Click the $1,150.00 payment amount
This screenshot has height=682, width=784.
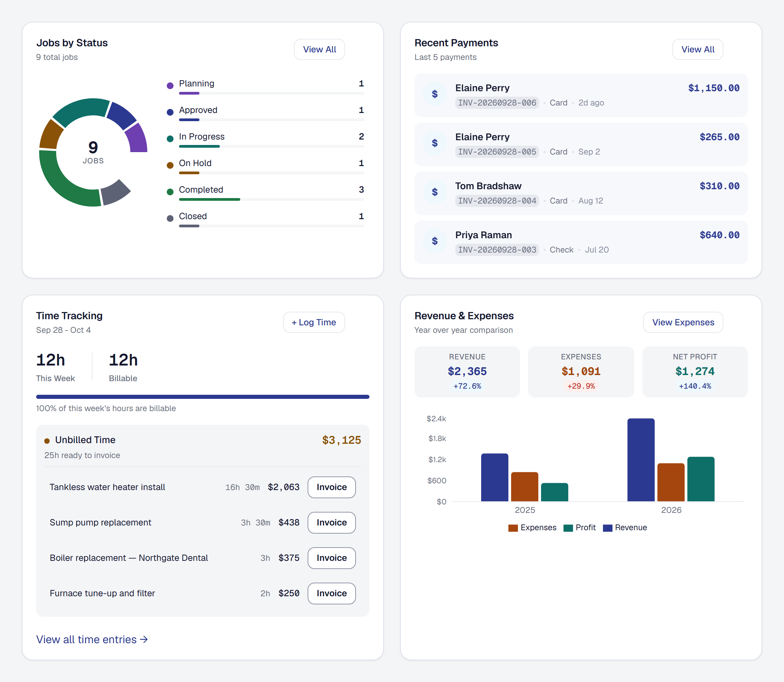[x=714, y=88]
